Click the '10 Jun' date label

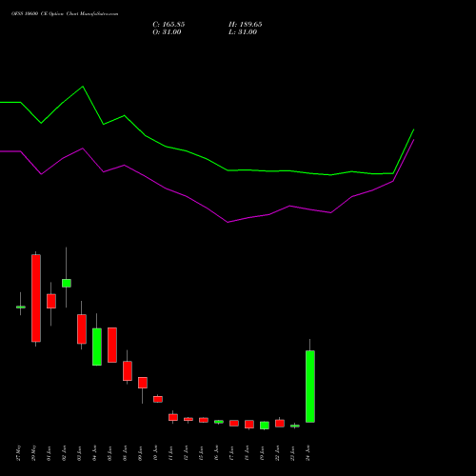pos(155,453)
